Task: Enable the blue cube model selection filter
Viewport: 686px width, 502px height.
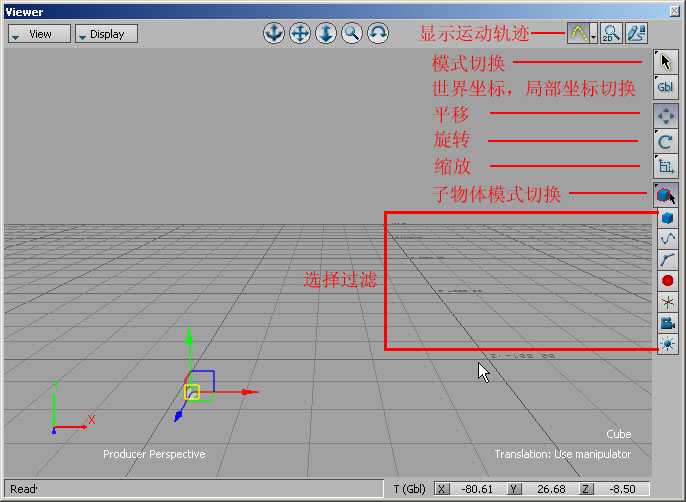Action: (x=668, y=218)
